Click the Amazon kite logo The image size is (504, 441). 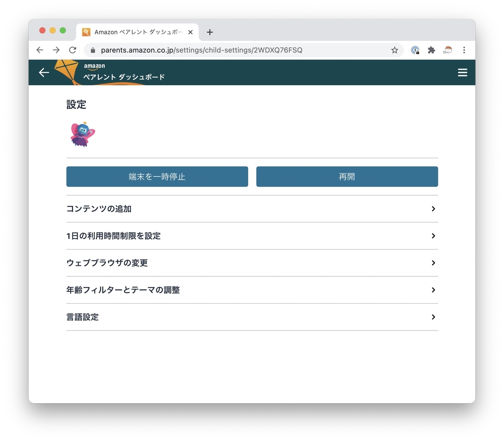(x=67, y=71)
